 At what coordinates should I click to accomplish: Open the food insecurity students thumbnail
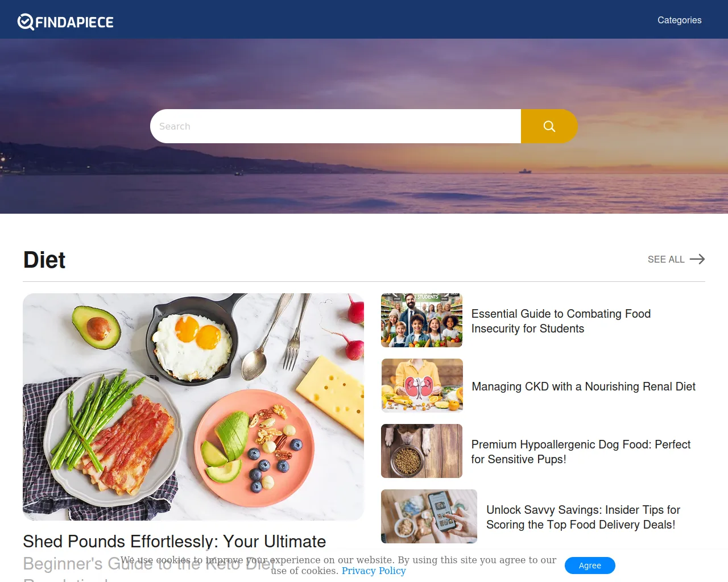[x=421, y=321]
